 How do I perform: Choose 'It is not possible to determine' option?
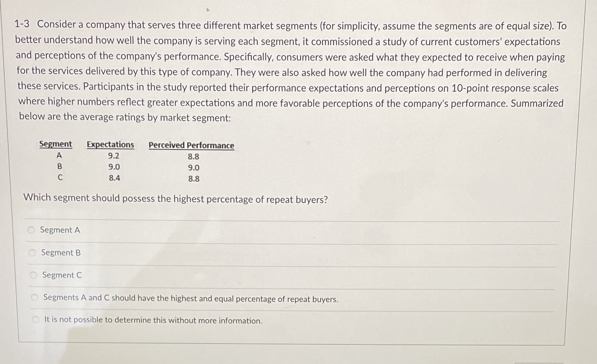point(36,319)
